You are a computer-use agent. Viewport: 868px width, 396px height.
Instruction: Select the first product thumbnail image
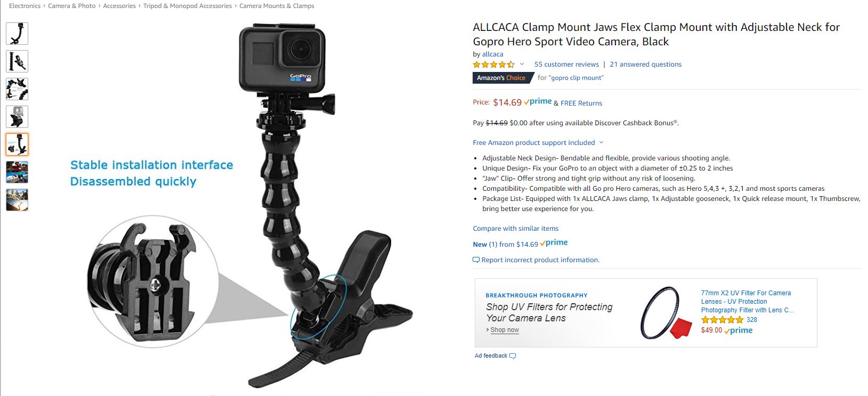click(x=17, y=34)
